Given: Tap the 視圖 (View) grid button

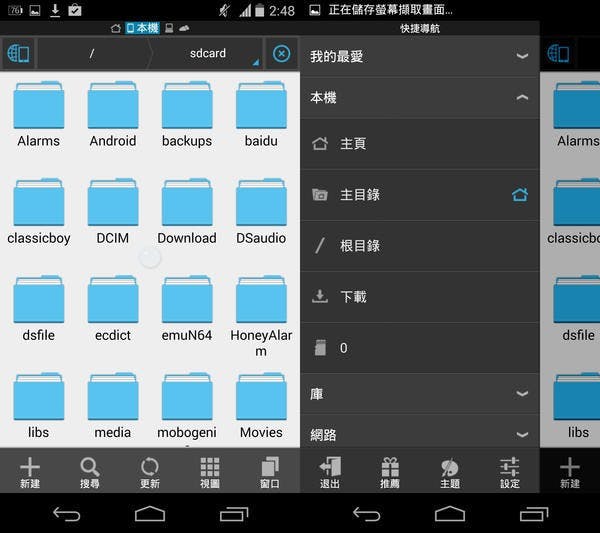Looking at the screenshot, I should tap(210, 473).
